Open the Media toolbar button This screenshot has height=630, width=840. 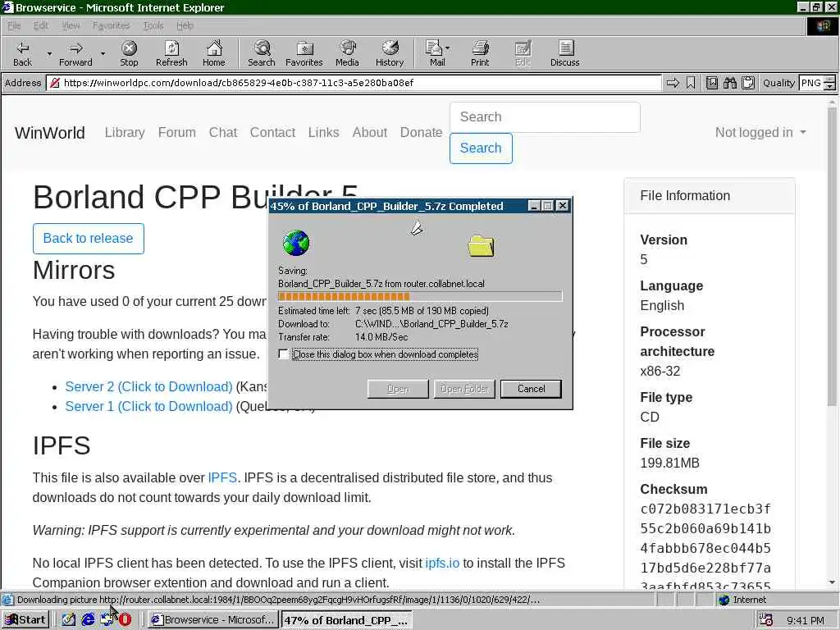pyautogui.click(x=347, y=53)
